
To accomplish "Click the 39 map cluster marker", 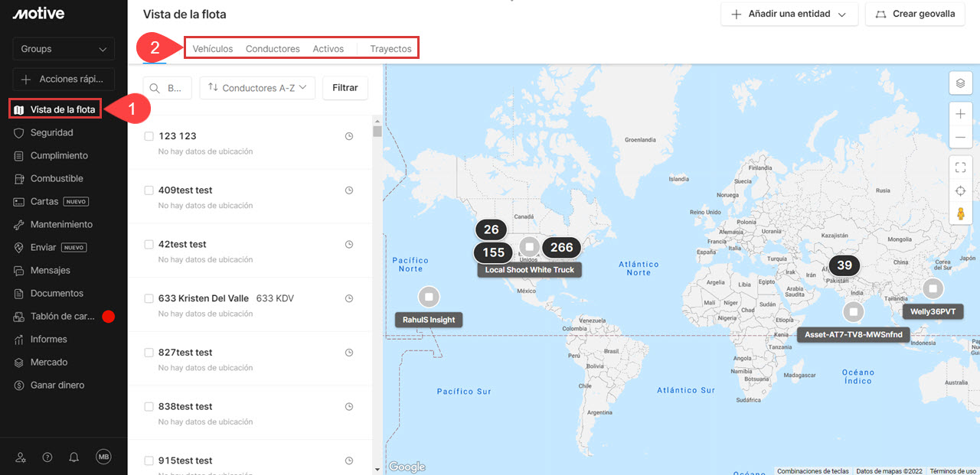I will (844, 265).
